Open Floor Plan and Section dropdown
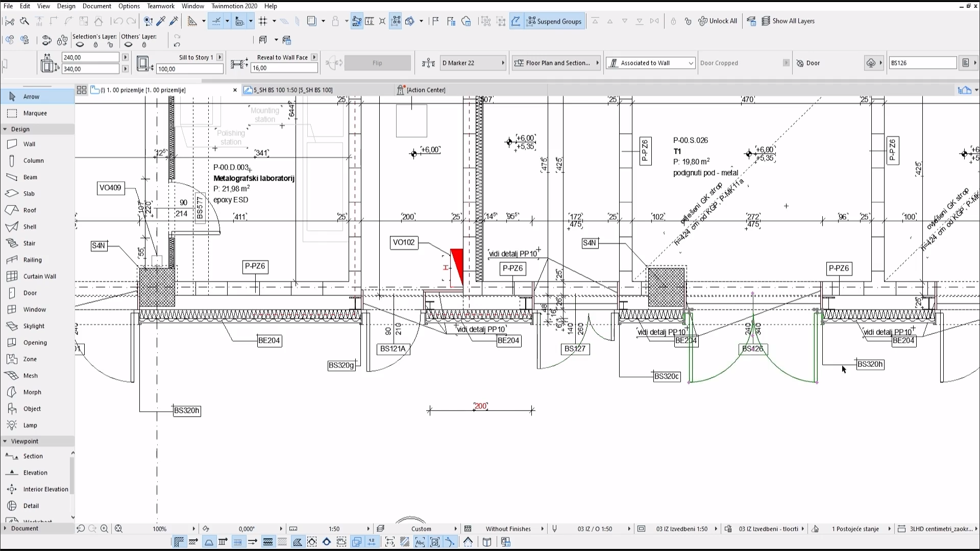Viewport: 980px width, 551px height. (557, 63)
